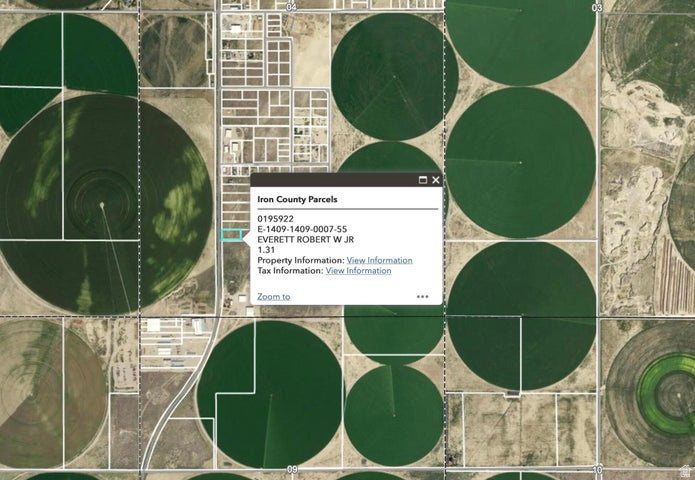Image resolution: width=695 pixels, height=480 pixels.
Task: Close the parcel info popup
Action: [x=436, y=180]
